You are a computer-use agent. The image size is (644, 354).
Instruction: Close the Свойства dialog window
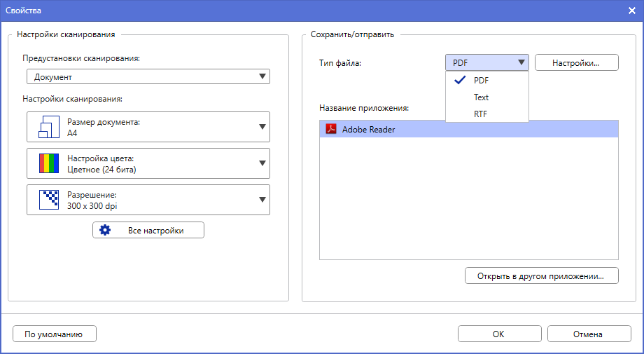click(x=631, y=11)
